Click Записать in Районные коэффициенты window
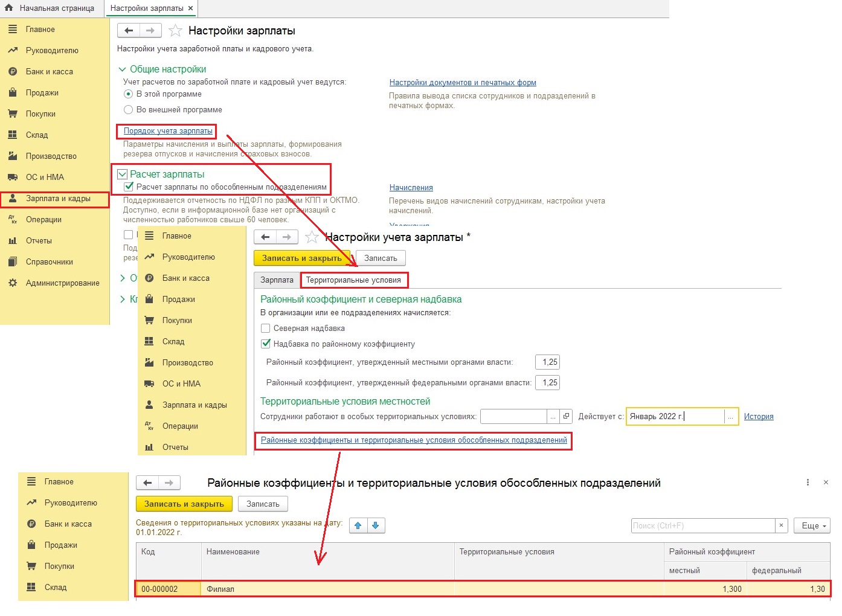 click(x=263, y=504)
